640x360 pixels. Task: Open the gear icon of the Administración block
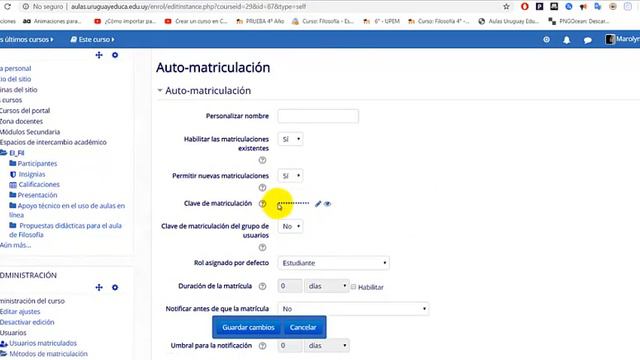(115, 287)
